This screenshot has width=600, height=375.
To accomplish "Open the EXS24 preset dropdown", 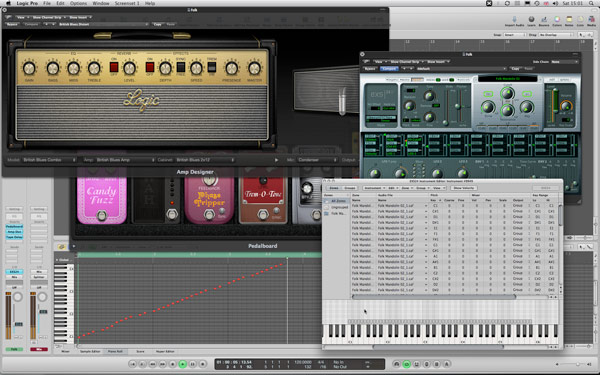I will pyautogui.click(x=461, y=68).
